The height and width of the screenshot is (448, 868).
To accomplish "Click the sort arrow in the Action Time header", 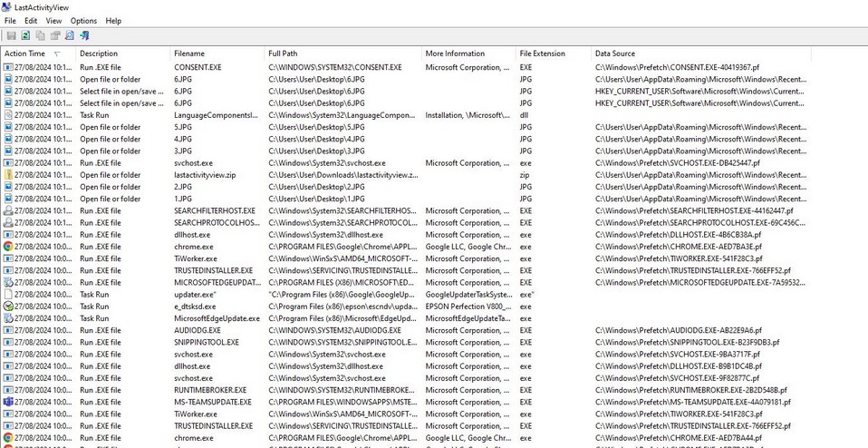I will pos(57,54).
